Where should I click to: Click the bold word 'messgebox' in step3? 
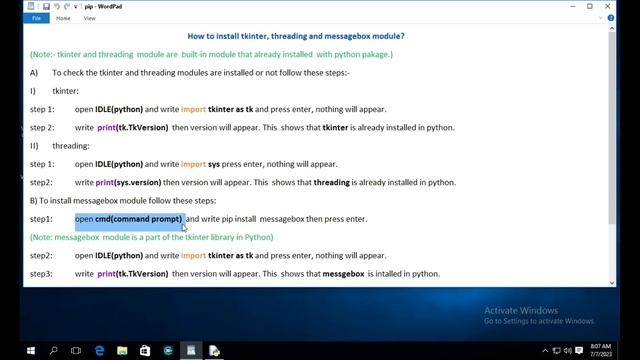click(343, 273)
